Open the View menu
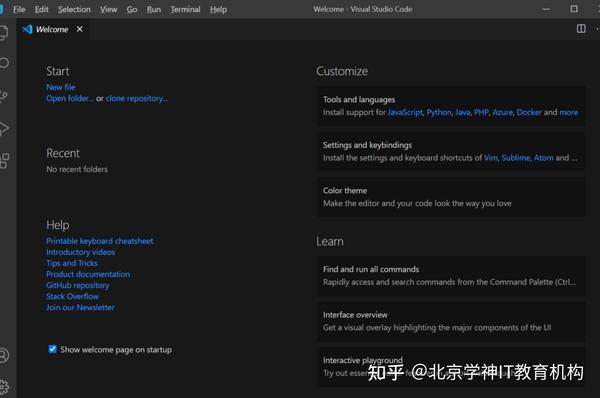 (x=109, y=10)
